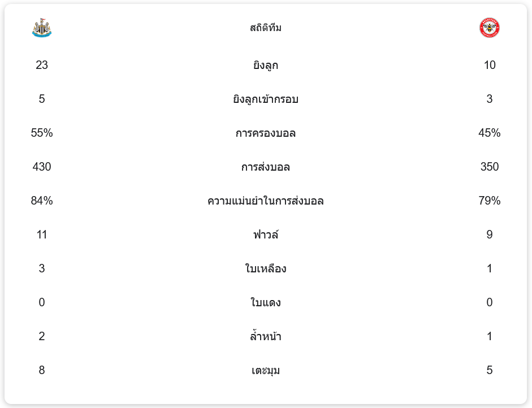Select the ยิงลูกเข้ากรอบ row label
Screen dimensions: 532x408
pyautogui.click(x=266, y=99)
